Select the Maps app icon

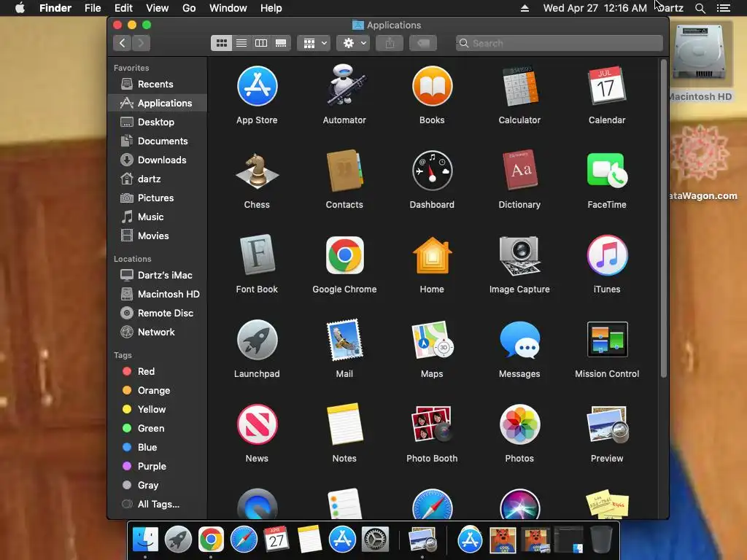pyautogui.click(x=432, y=340)
